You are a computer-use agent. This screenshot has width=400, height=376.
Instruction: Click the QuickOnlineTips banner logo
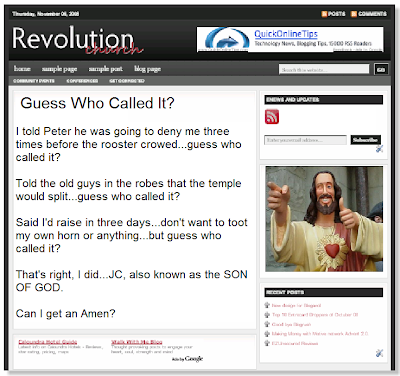click(227, 39)
